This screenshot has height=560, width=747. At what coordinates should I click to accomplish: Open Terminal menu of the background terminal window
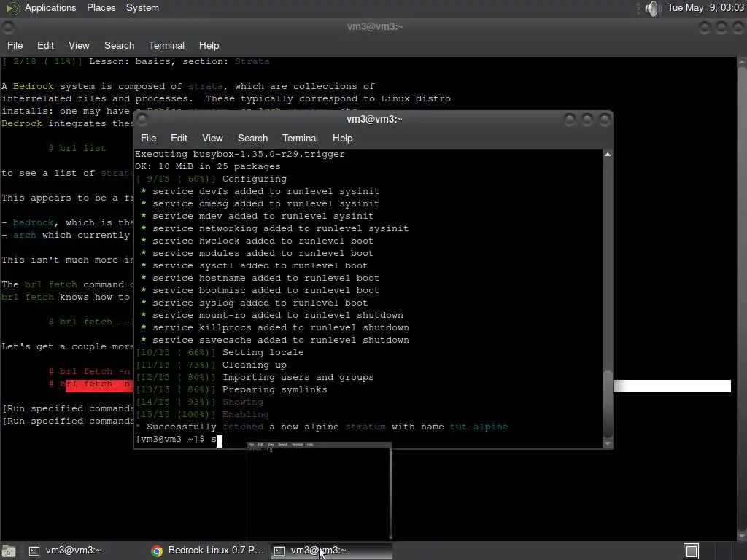(x=166, y=45)
